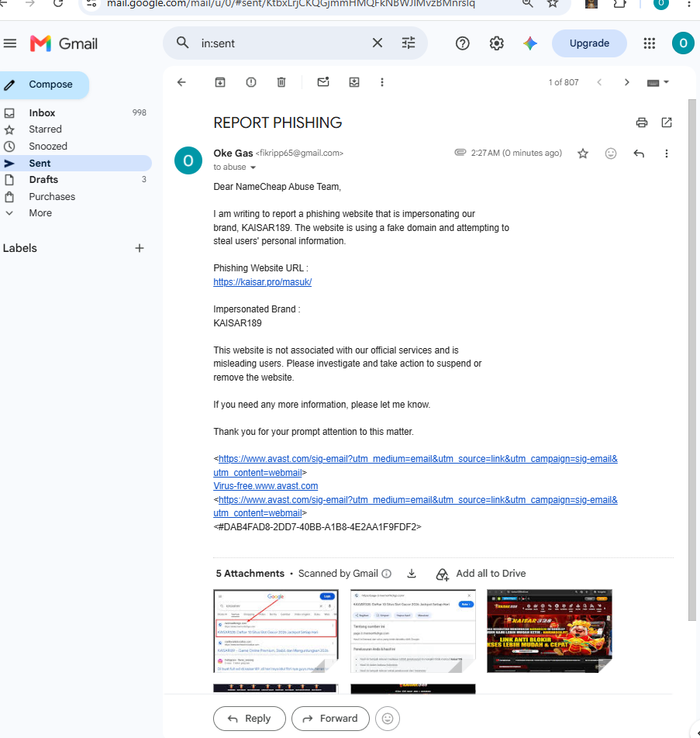Mark the email as unread
Viewport: 700px width, 738px height.
click(323, 82)
